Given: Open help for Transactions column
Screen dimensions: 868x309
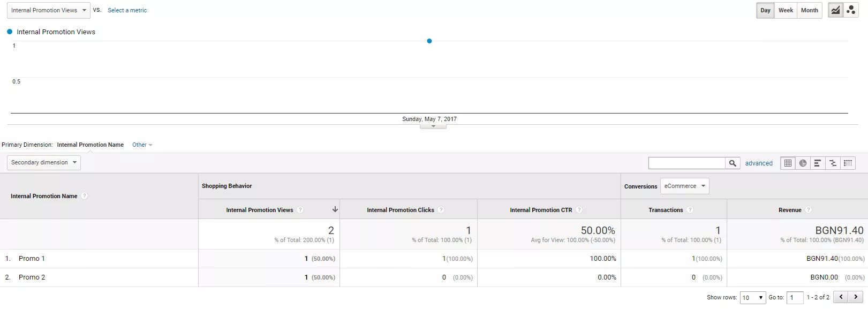Looking at the screenshot, I should (x=690, y=210).
